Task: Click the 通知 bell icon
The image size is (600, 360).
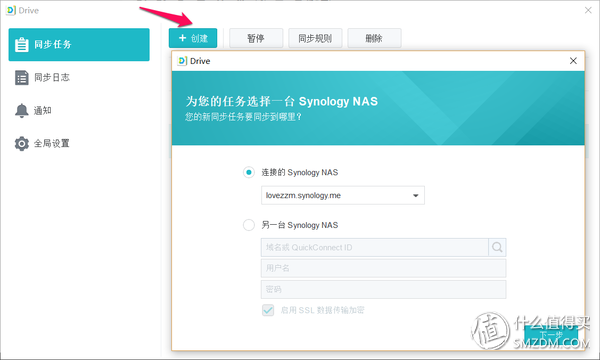Action: 21,111
